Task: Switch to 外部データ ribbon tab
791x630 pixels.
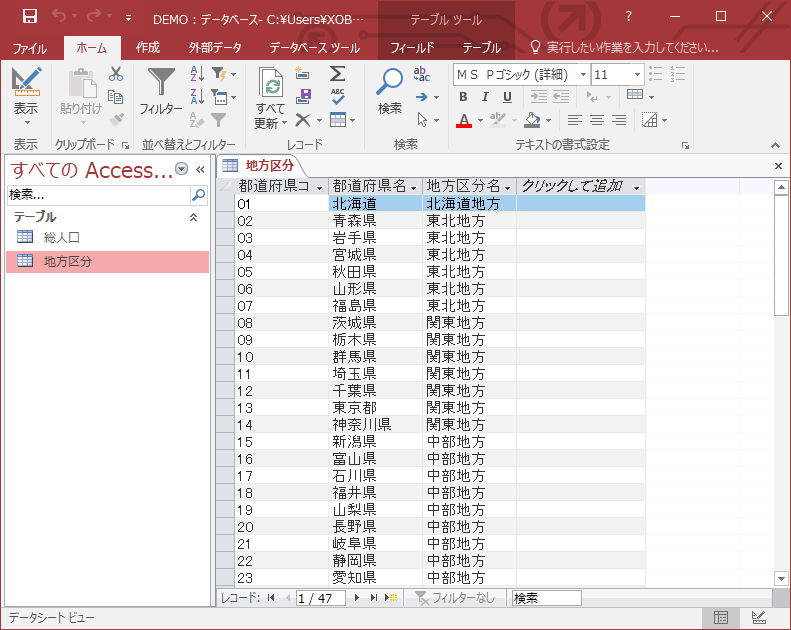Action: pyautogui.click(x=215, y=48)
